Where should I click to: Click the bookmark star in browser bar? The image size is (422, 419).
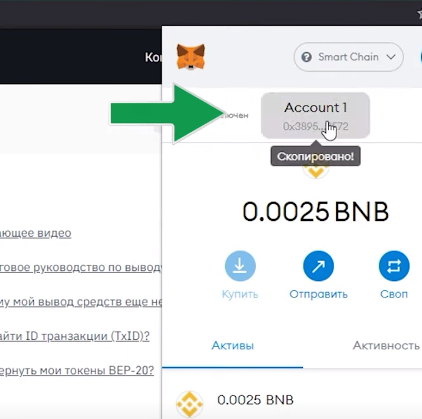[x=419, y=14]
